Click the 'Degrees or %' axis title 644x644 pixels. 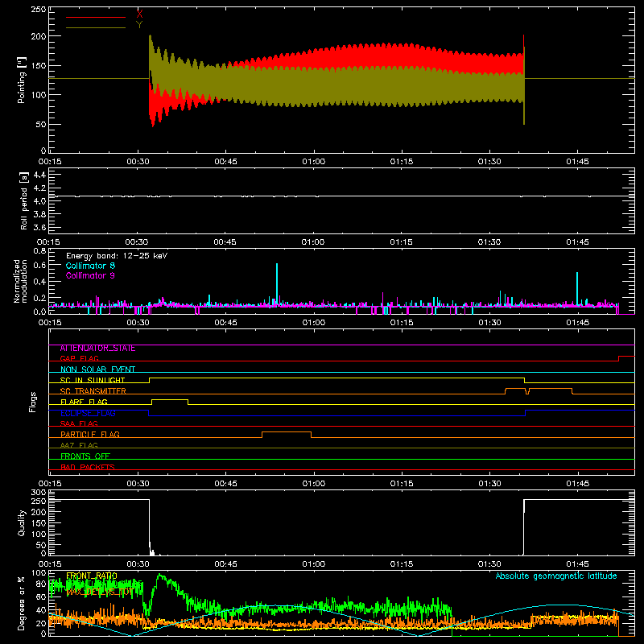[22, 603]
